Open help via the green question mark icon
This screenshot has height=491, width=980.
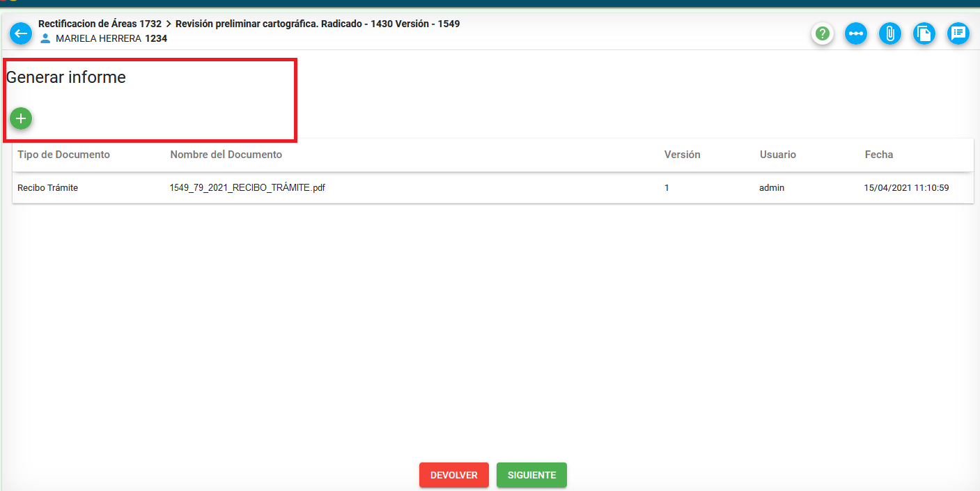tap(823, 33)
